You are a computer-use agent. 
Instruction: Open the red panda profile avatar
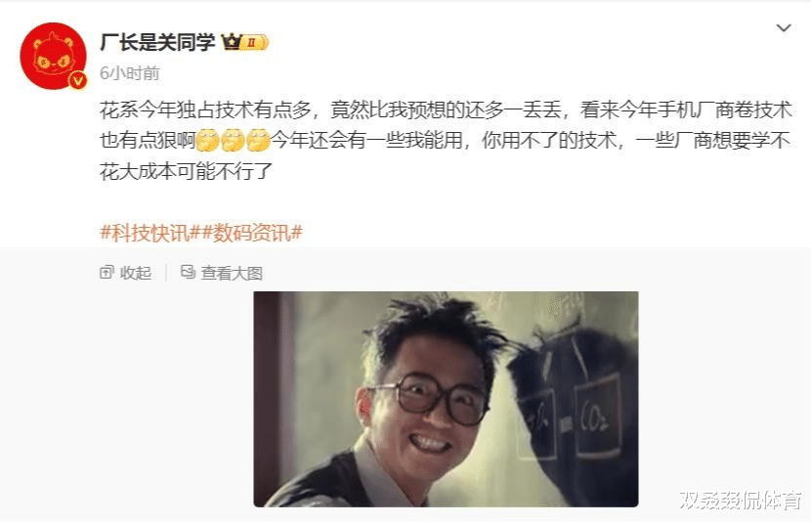pyautogui.click(x=53, y=56)
